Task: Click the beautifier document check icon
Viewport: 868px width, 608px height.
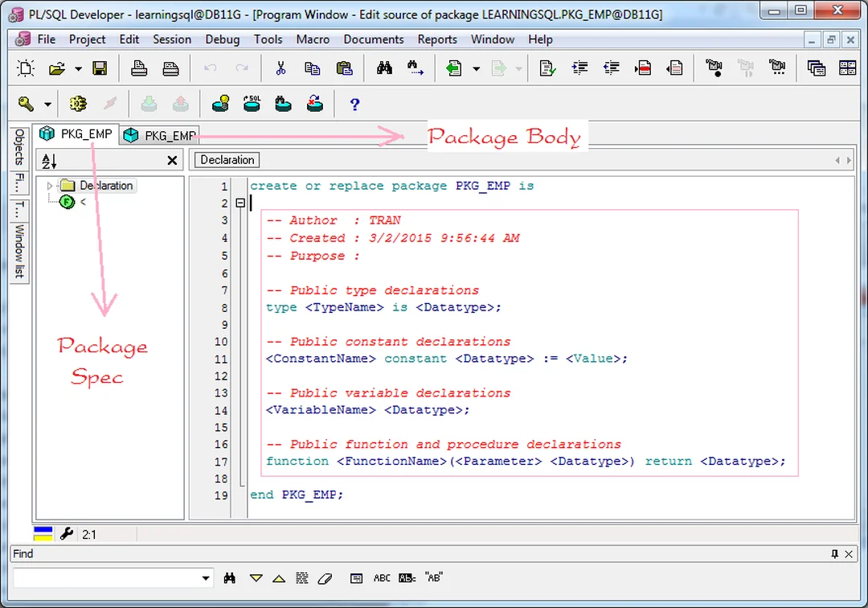Action: (x=547, y=68)
